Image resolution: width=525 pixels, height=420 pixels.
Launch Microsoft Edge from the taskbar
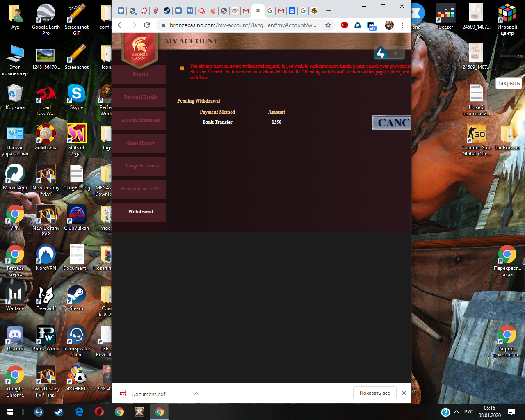click(x=79, y=412)
